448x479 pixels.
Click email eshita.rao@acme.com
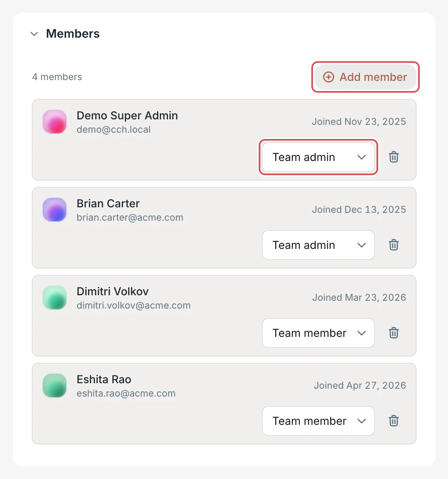pos(126,393)
